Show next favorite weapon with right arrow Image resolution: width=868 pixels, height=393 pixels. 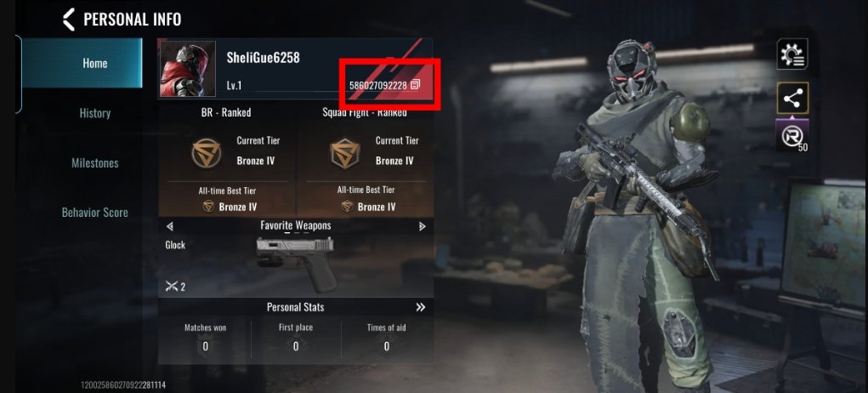click(x=423, y=225)
